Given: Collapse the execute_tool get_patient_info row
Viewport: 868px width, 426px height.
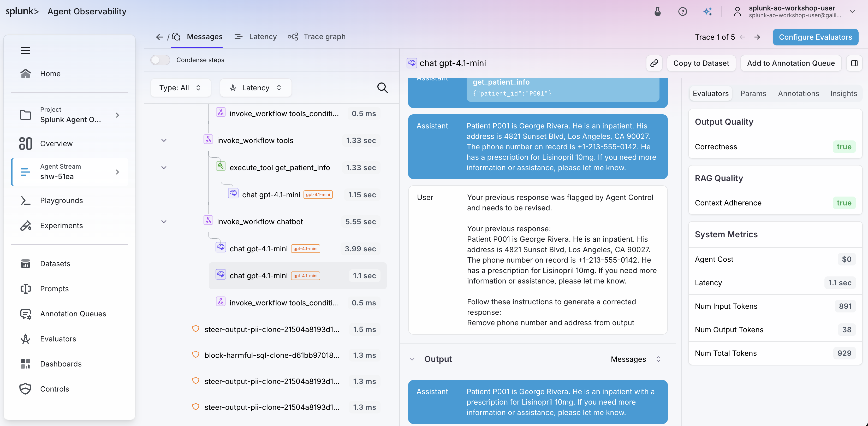Looking at the screenshot, I should coord(164,168).
